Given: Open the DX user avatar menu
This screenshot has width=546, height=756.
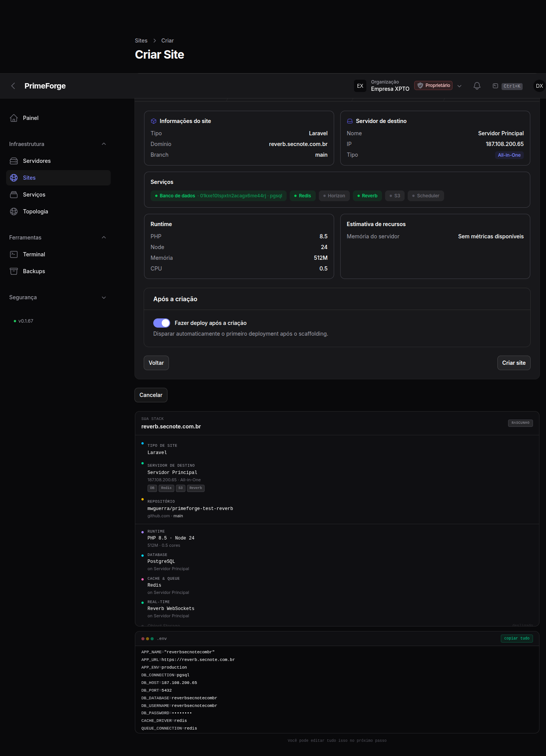Looking at the screenshot, I should click(539, 86).
